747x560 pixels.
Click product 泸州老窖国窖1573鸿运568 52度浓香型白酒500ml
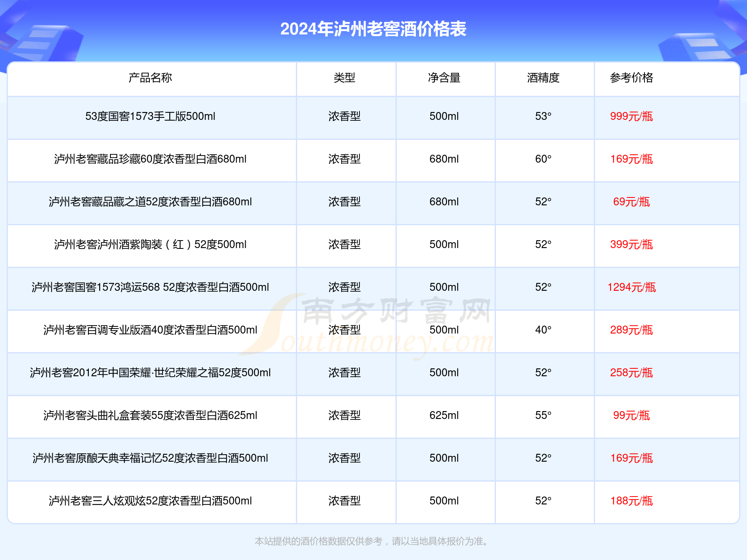tap(150, 287)
